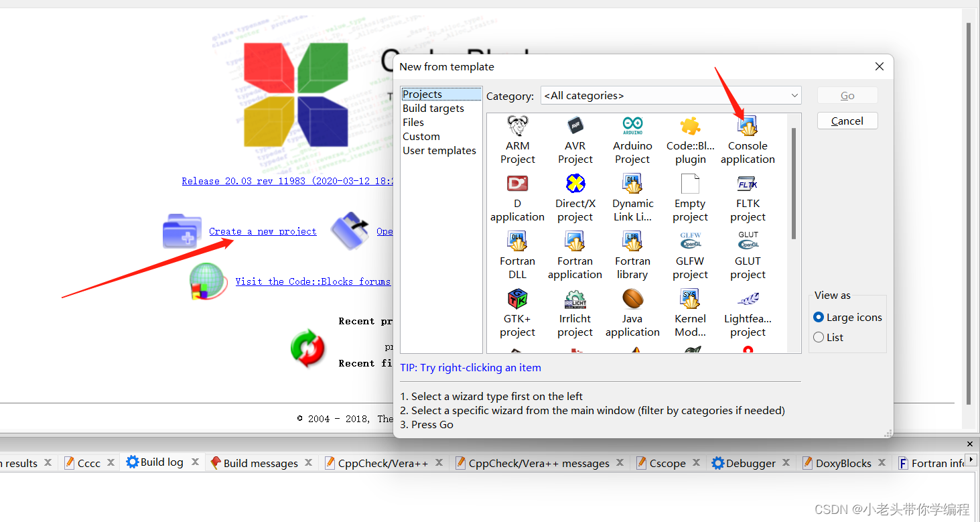980x522 pixels.
Task: Pick the GTK+ project template icon
Action: 517,299
